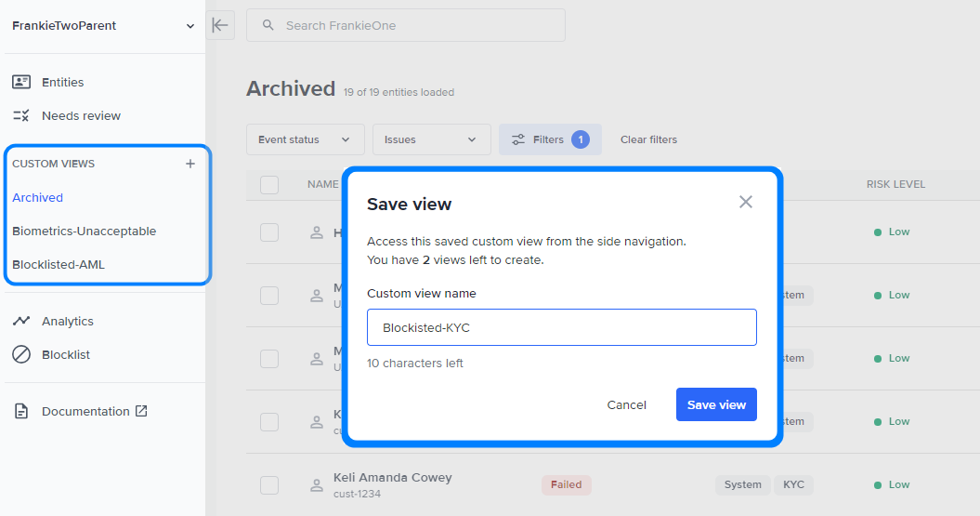Open the Event status dropdown
Image resolution: width=980 pixels, height=516 pixels.
click(x=305, y=139)
